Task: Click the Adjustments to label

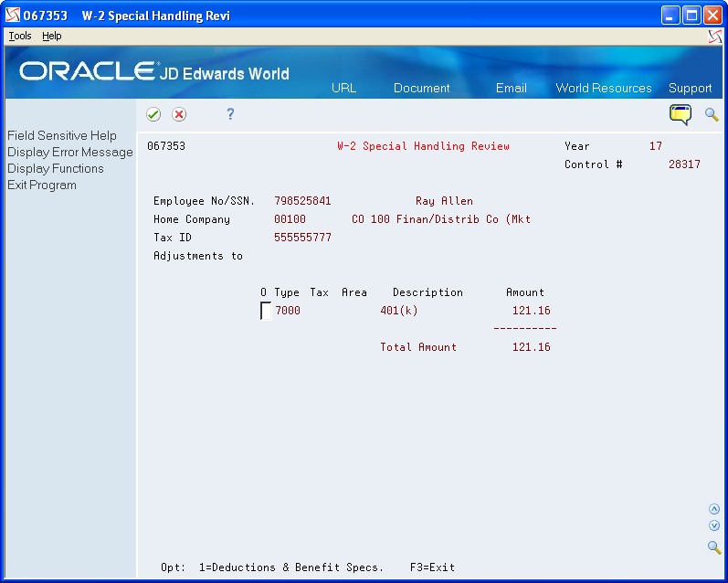Action: tap(198, 256)
